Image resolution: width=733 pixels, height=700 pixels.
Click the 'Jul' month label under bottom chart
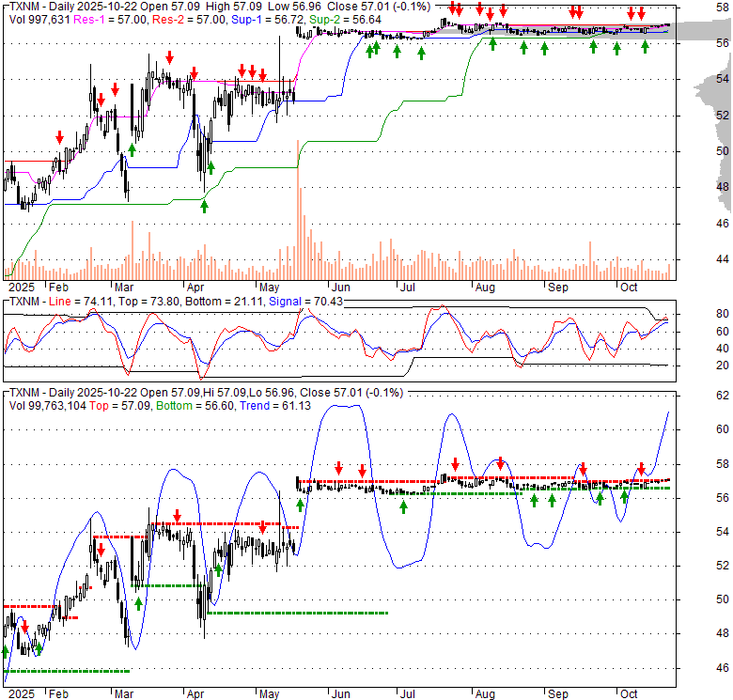point(407,694)
